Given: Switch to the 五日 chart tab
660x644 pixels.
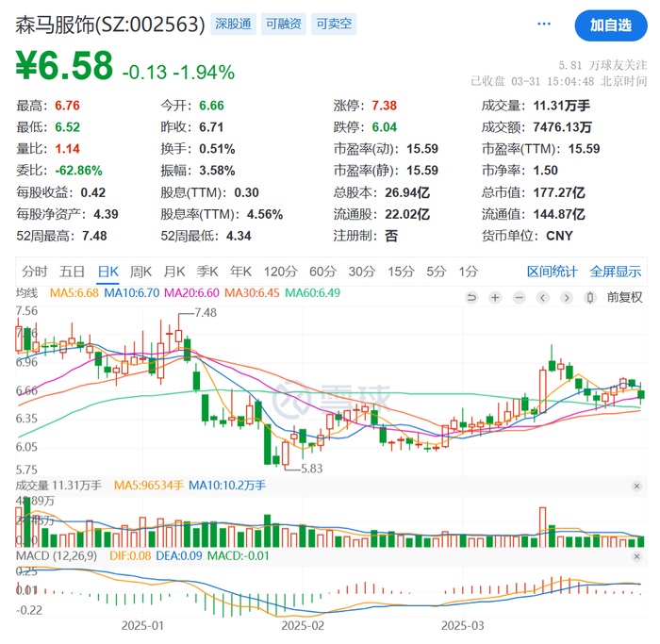Looking at the screenshot, I should pos(72,272).
